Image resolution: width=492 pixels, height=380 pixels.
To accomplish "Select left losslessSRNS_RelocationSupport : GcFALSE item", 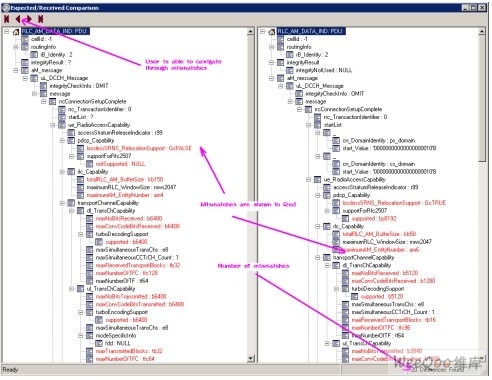I will tap(139, 148).
